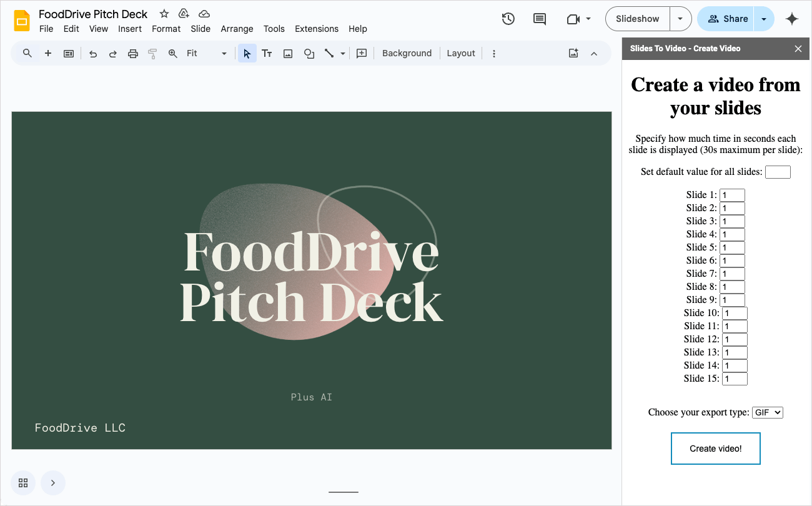Open Share options dropdown arrow
The height and width of the screenshot is (506, 812).
coord(764,19)
